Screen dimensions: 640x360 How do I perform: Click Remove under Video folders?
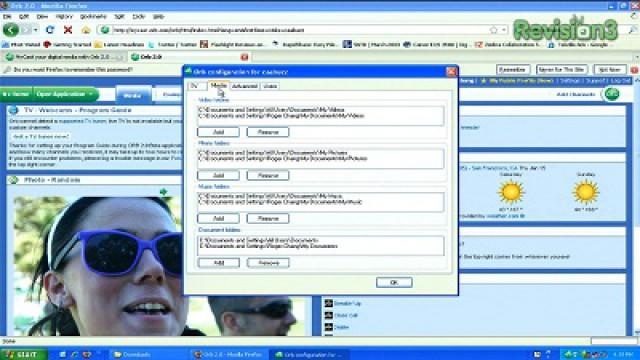[268, 132]
